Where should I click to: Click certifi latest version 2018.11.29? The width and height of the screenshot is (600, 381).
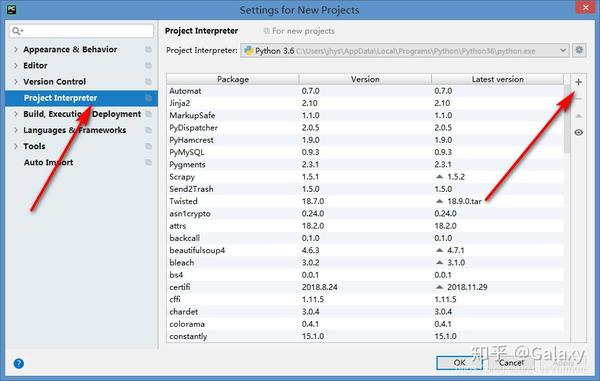(467, 287)
